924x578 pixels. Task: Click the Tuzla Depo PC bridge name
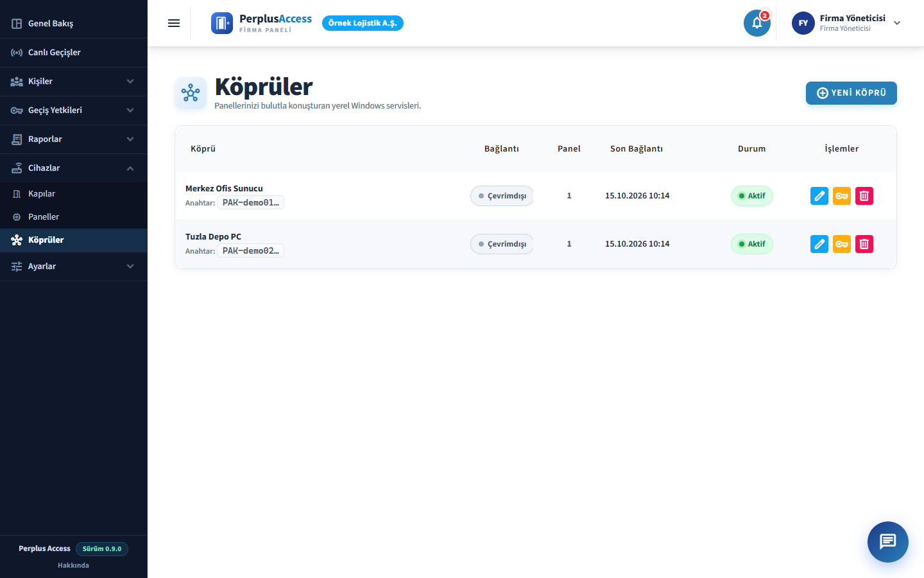[x=213, y=237]
